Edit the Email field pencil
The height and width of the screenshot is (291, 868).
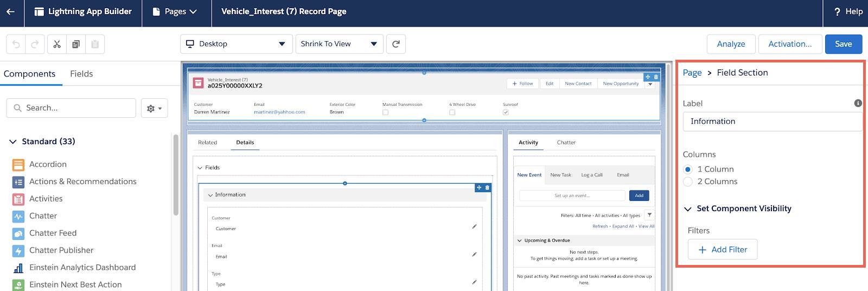point(474,254)
